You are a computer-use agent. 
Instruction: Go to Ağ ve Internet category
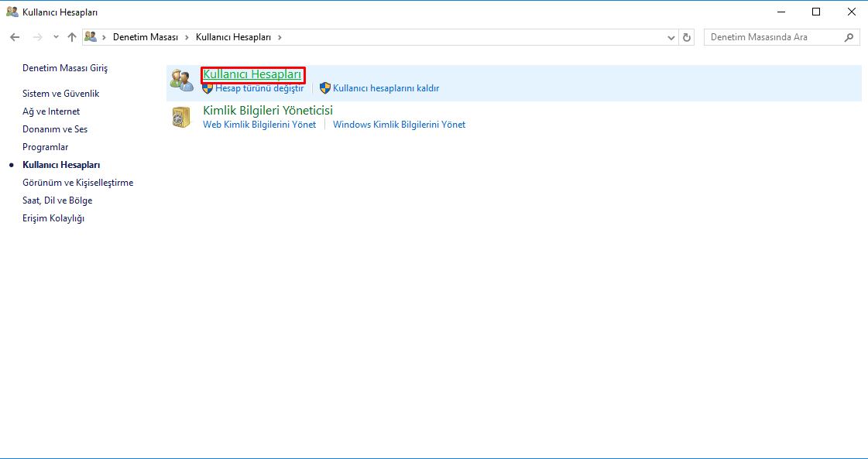pyautogui.click(x=51, y=111)
